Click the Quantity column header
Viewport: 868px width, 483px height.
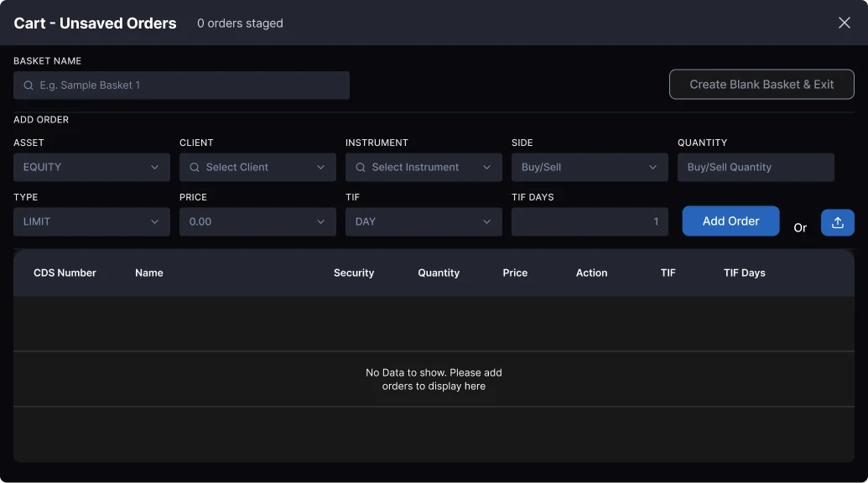[x=439, y=273]
